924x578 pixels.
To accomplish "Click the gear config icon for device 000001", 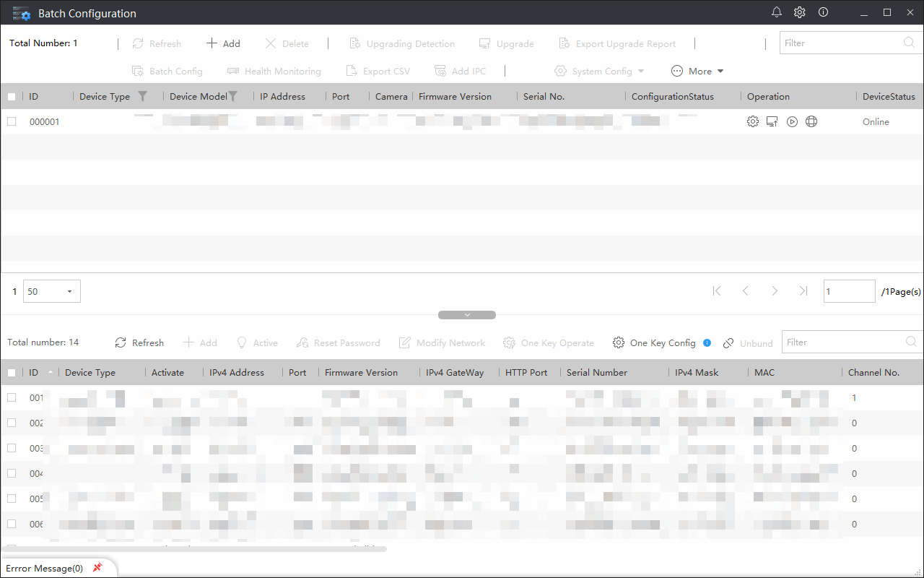I will pos(753,122).
